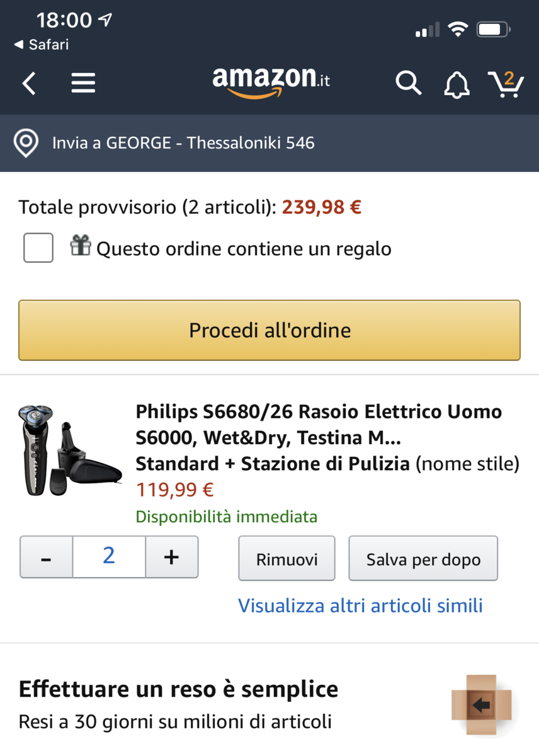Tap the gift box icon
Image resolution: width=539 pixels, height=756 pixels.
pyautogui.click(x=81, y=245)
